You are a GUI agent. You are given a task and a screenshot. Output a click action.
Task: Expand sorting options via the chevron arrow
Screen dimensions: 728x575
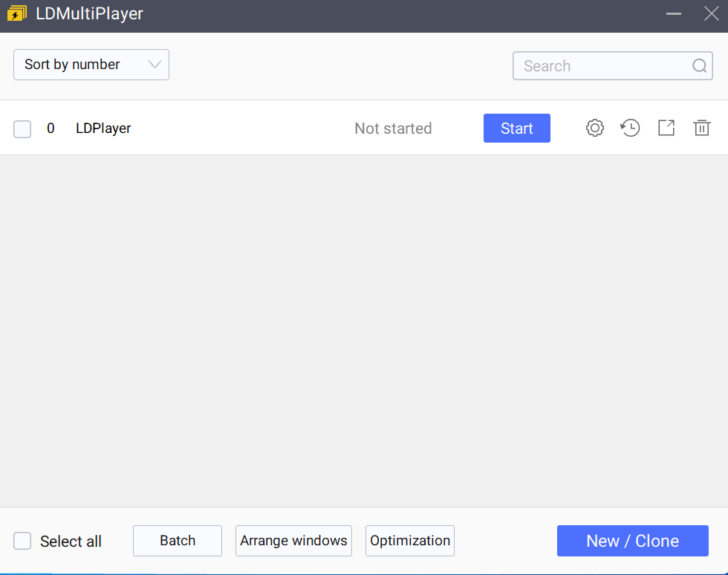[x=155, y=65]
